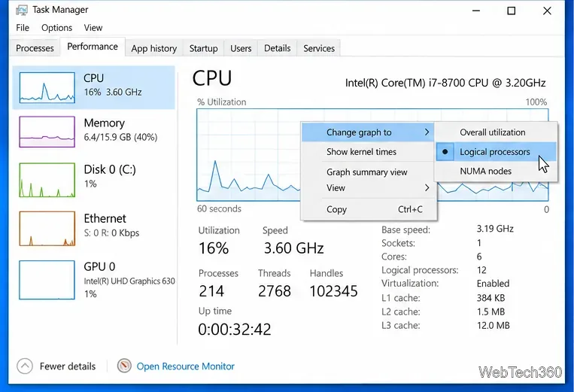Screen dimensions: 574x392
Task: Maximize the Task Manager window
Action: tap(512, 11)
